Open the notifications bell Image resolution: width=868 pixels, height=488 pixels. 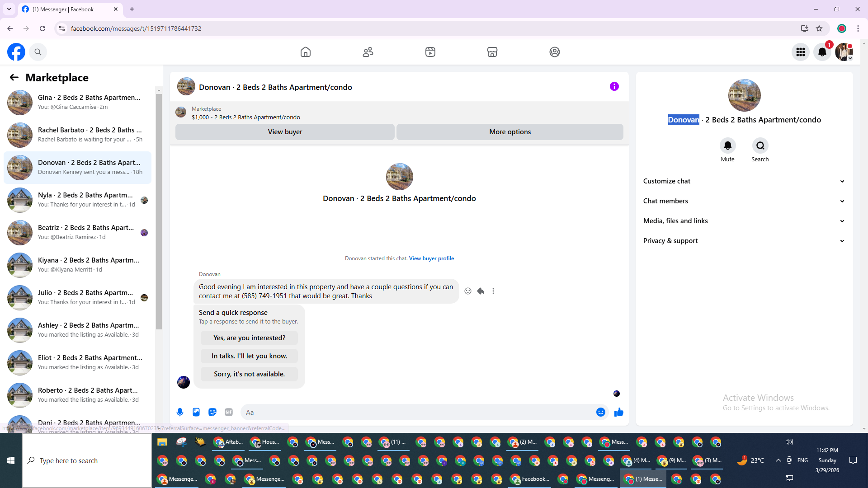(x=822, y=52)
